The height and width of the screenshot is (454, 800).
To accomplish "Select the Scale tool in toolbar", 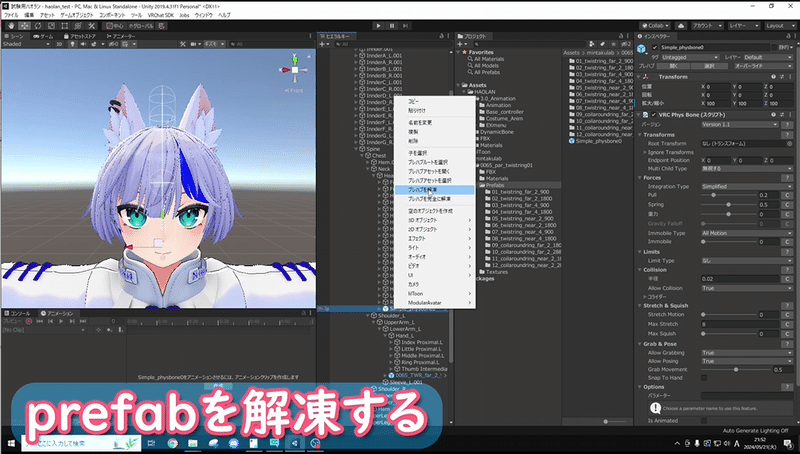I will click(x=51, y=26).
